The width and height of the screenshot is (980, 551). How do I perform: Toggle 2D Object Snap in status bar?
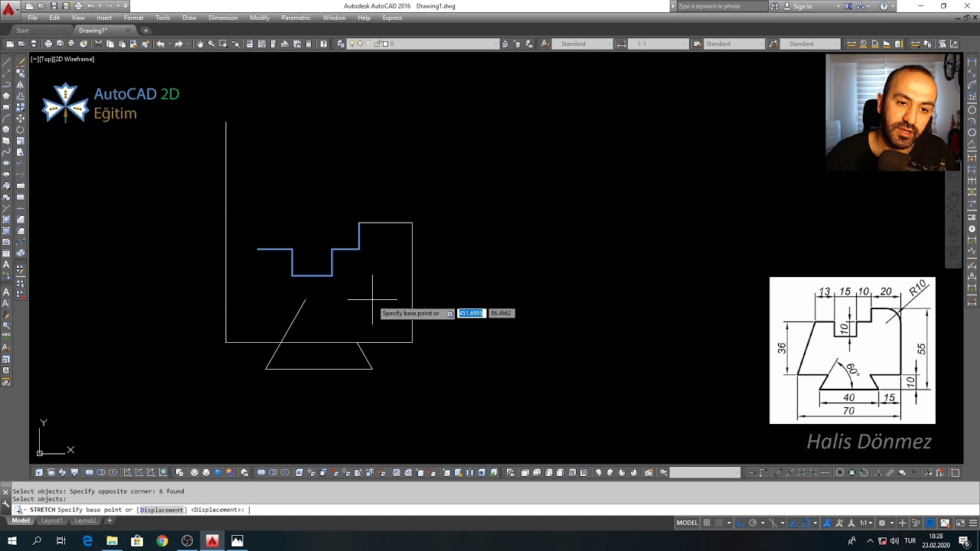coord(805,523)
